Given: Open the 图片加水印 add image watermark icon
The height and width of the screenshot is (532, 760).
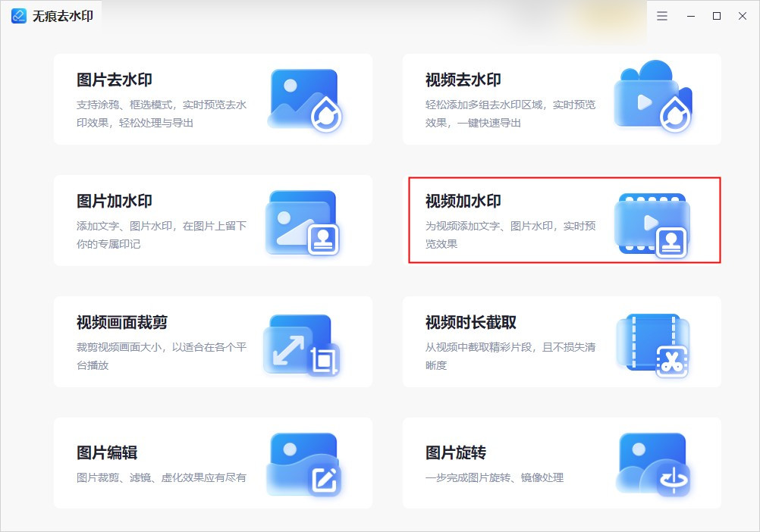Looking at the screenshot, I should tap(303, 221).
